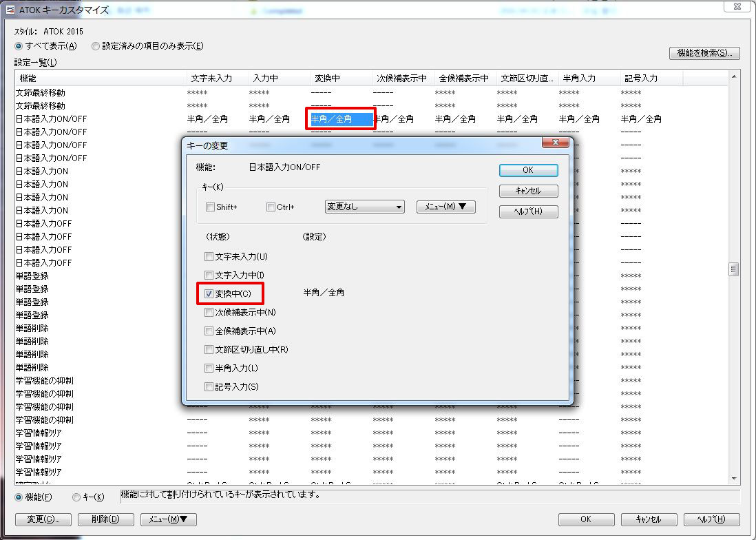
Task: Open メニュー(M) in the キーの変更 dialog
Action: point(446,207)
